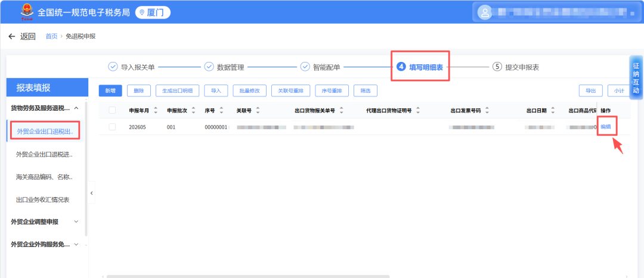
Task: Click the 数据管理 step checkmark icon
Action: [x=209, y=67]
